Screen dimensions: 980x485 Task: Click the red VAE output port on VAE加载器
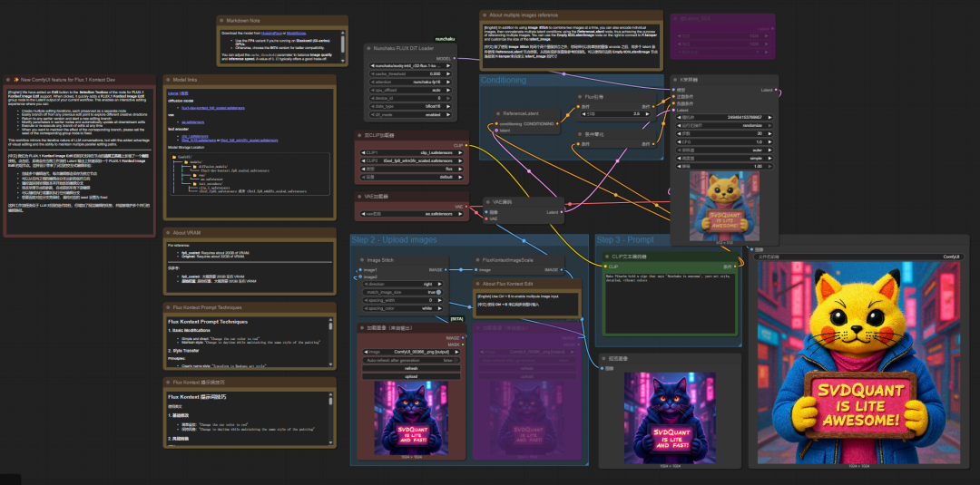tap(466, 207)
